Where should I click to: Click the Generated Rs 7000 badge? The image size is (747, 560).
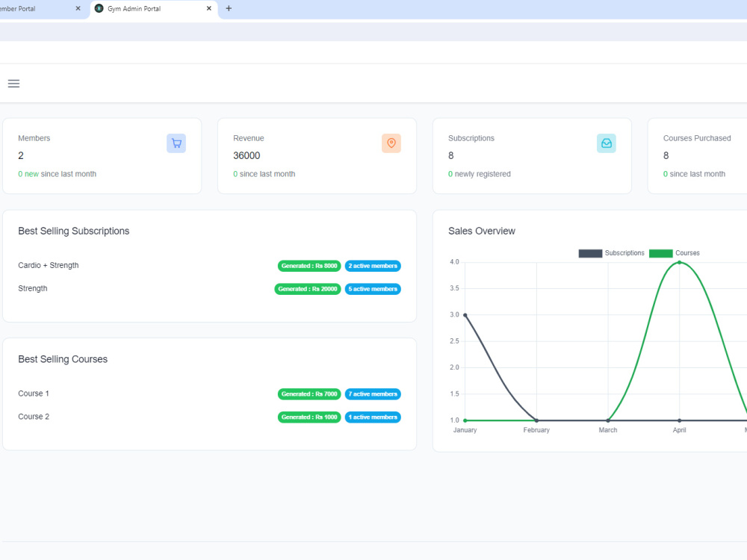[x=309, y=393]
